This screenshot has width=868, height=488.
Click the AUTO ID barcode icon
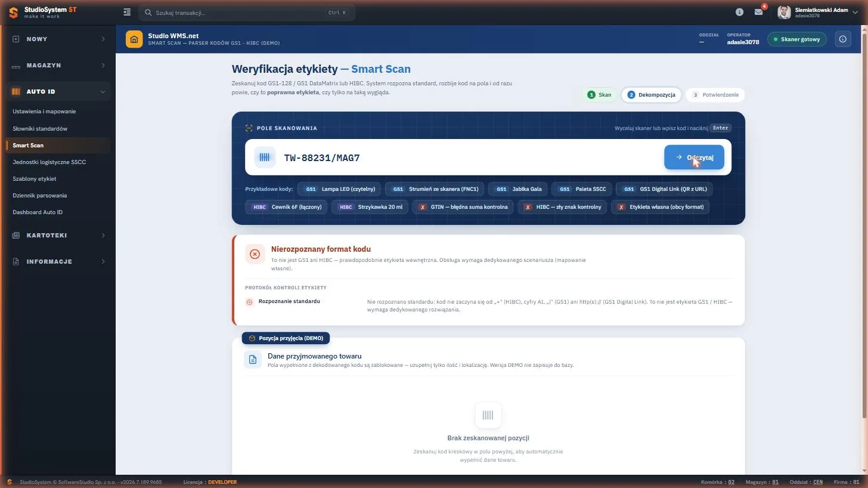point(16,92)
